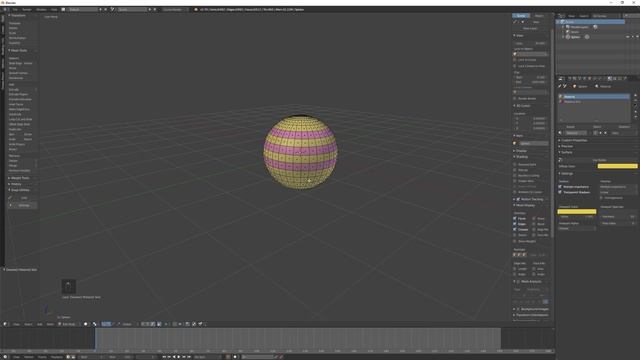Open yellow Viewport Color swatch
The width and height of the screenshot is (640, 360).
(x=577, y=211)
